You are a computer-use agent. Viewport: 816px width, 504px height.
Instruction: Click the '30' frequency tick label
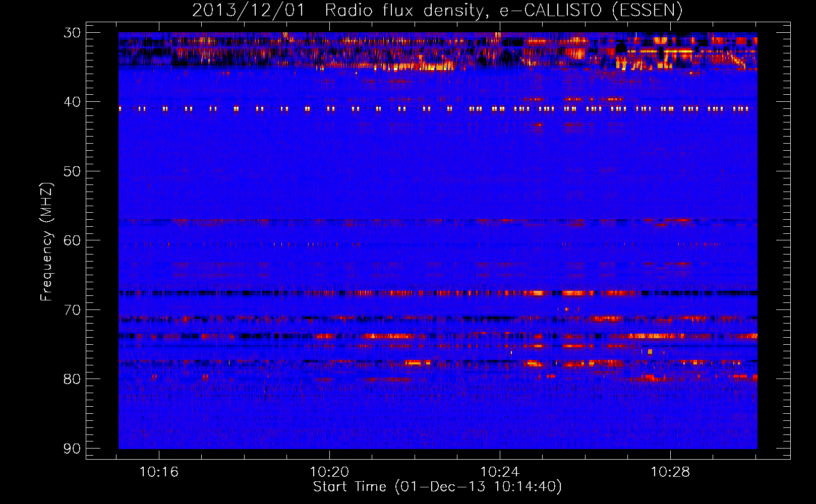click(72, 33)
